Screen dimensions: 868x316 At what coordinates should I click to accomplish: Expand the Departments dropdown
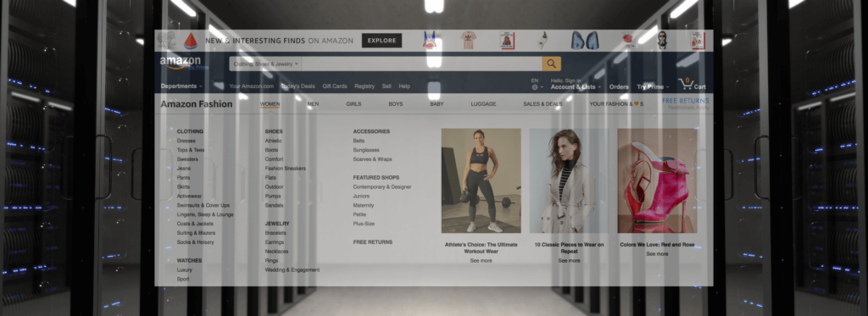point(181,86)
